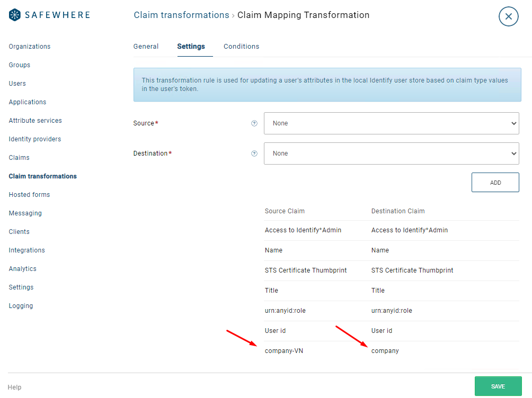Click destination claim 'Title'
Image resolution: width=532 pixels, height=398 pixels.
point(378,291)
